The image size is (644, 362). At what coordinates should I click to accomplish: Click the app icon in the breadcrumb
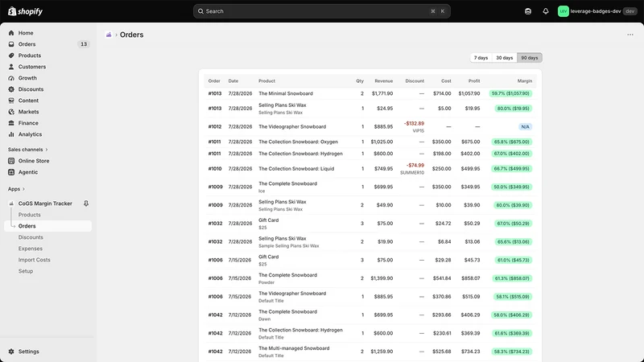click(x=109, y=35)
